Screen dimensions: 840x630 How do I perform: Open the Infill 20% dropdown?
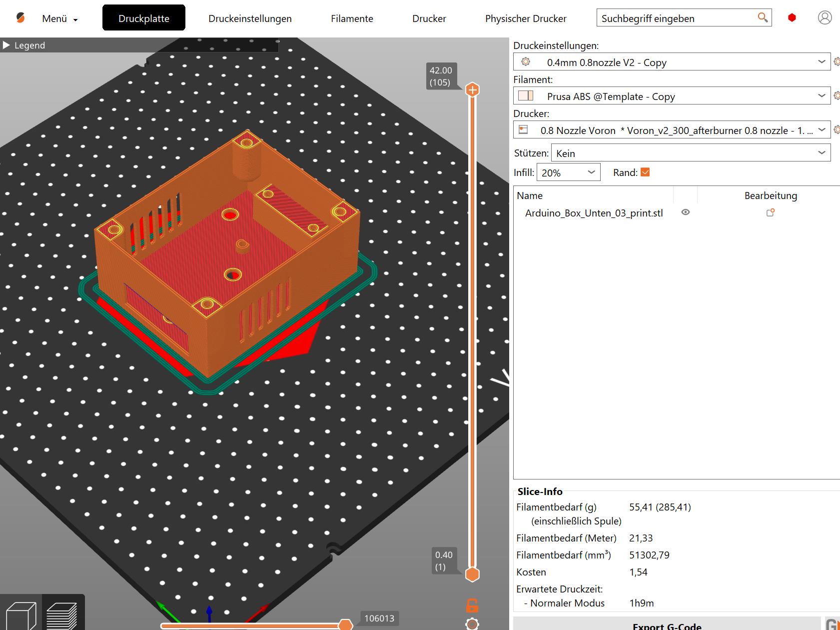569,172
